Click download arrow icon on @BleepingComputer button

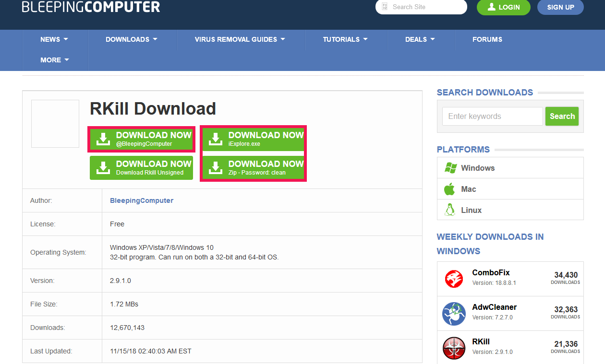103,139
